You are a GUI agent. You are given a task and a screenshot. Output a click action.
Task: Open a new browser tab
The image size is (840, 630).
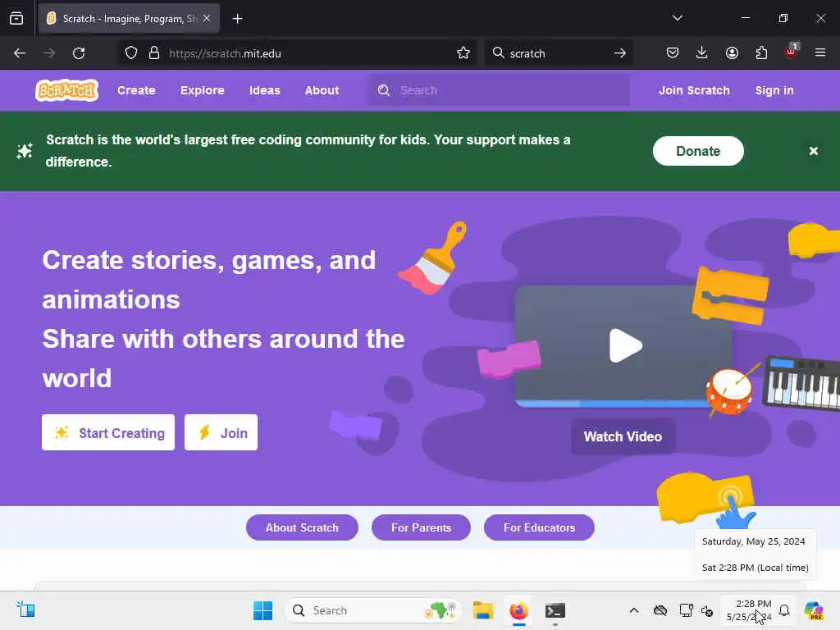point(238,19)
